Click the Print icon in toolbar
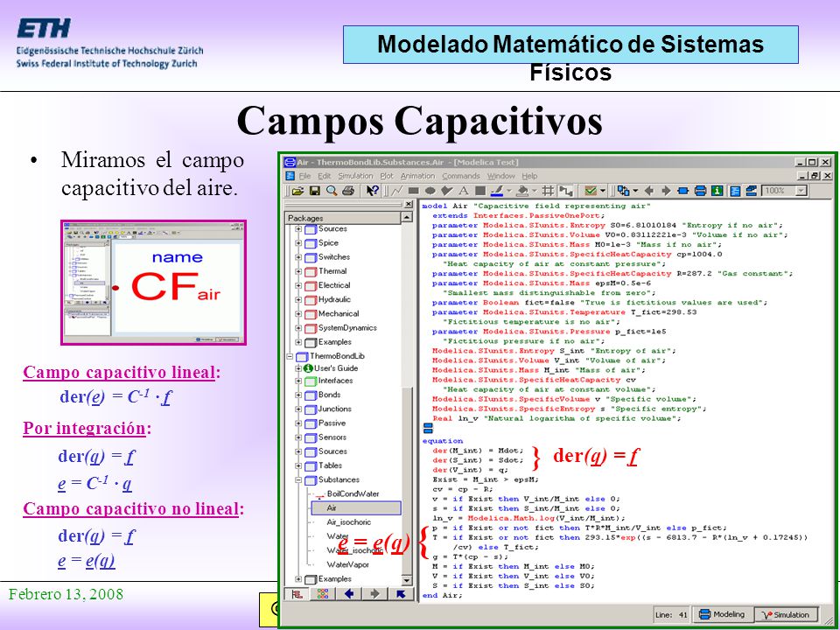 click(348, 191)
